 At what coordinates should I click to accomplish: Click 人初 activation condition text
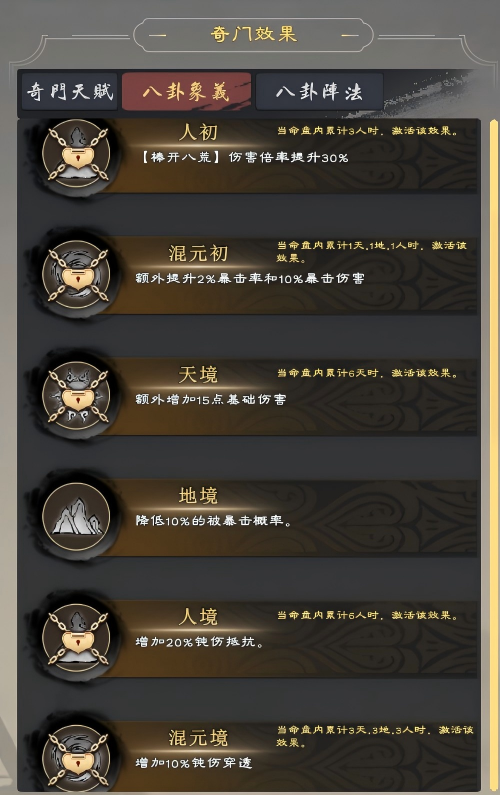pyautogui.click(x=367, y=131)
